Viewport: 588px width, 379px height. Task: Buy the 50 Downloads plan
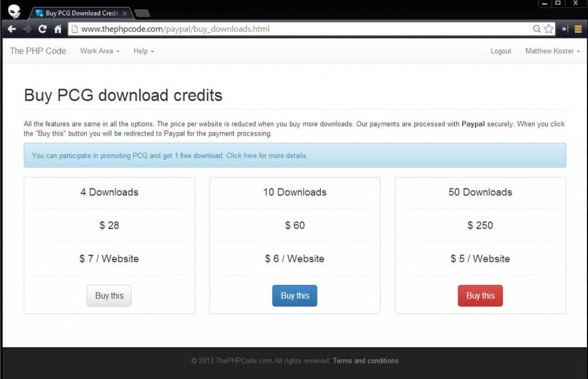click(480, 295)
